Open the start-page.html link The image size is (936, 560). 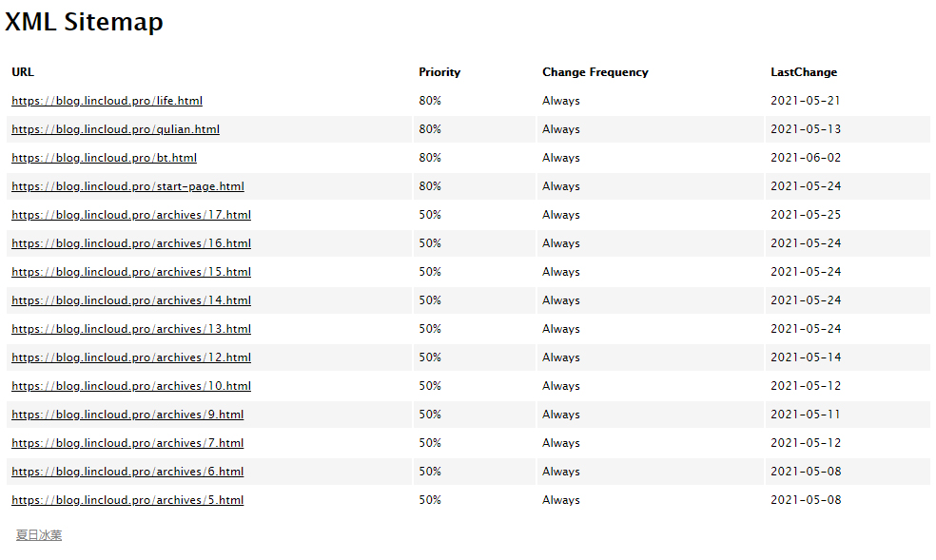tap(127, 186)
